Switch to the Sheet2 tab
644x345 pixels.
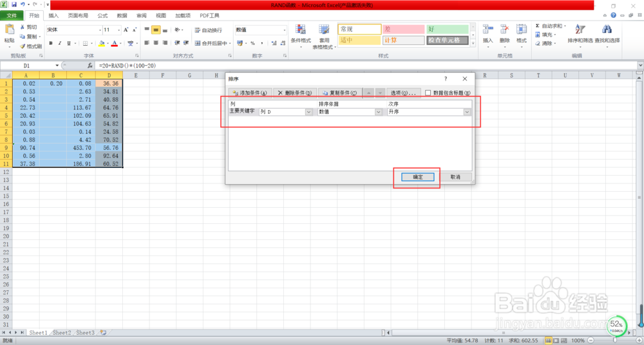click(62, 333)
